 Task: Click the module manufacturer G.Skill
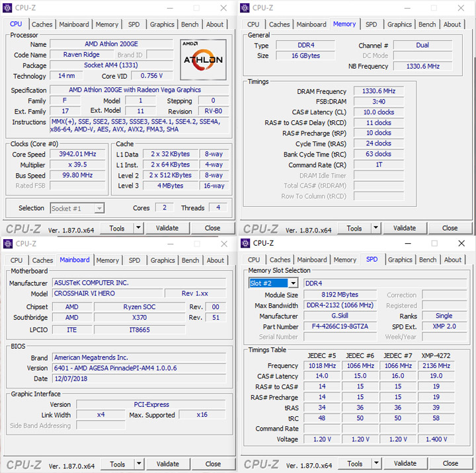click(x=340, y=316)
